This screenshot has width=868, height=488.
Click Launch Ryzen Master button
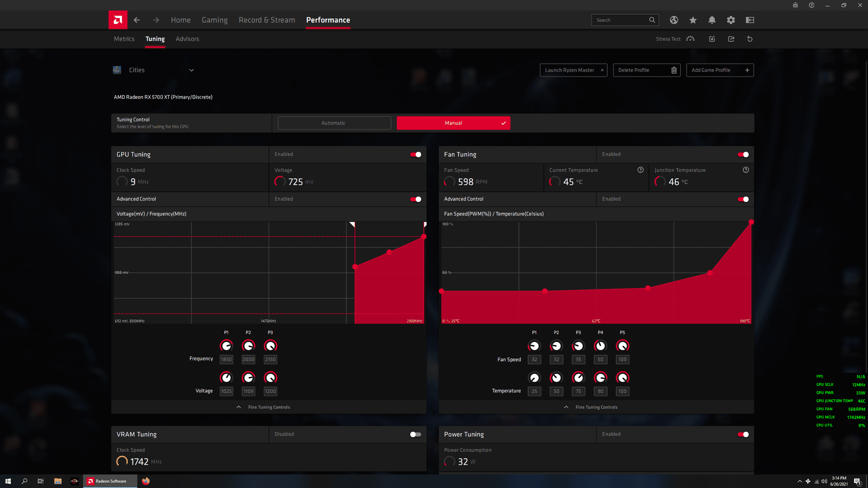[574, 70]
